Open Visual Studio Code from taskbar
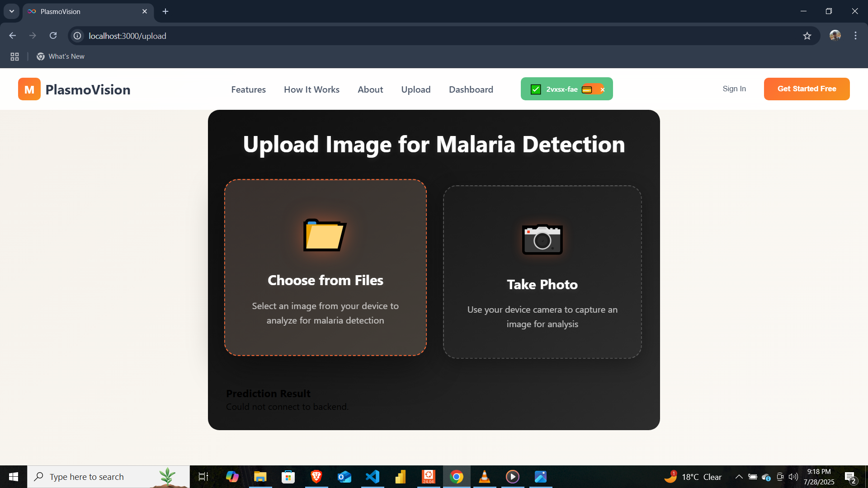The image size is (868, 488). click(373, 477)
